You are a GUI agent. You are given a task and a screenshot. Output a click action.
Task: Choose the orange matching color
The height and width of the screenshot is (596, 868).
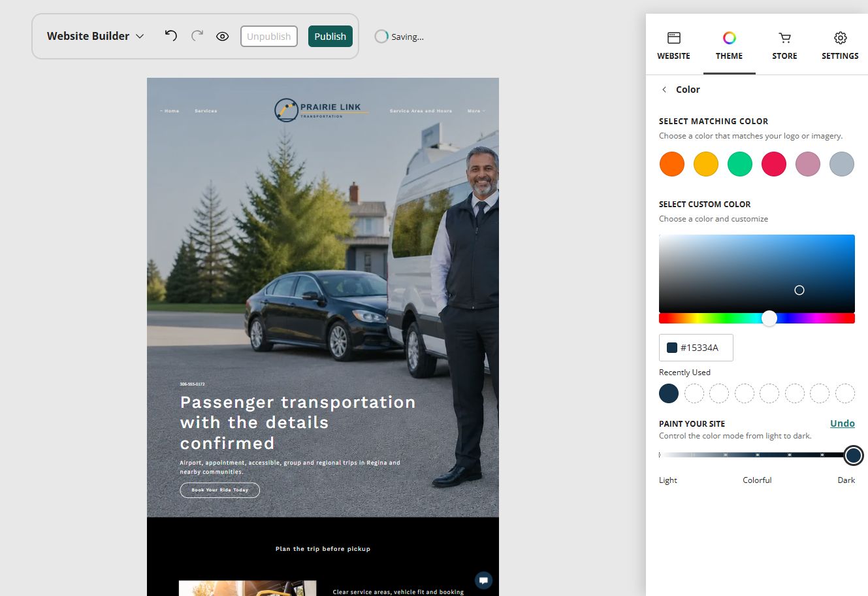coord(672,164)
